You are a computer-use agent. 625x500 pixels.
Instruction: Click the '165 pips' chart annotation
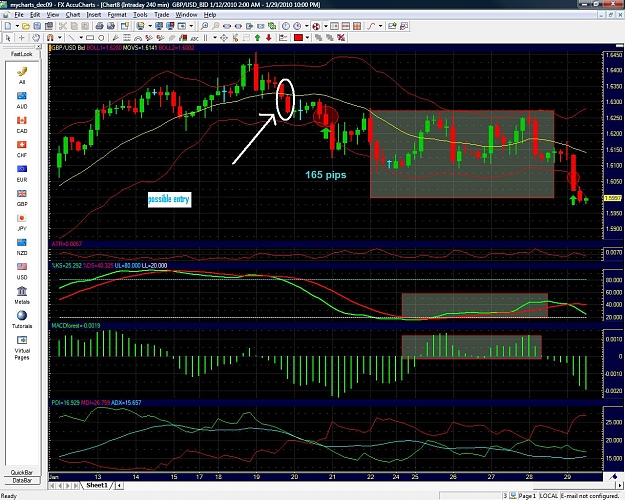(x=326, y=175)
